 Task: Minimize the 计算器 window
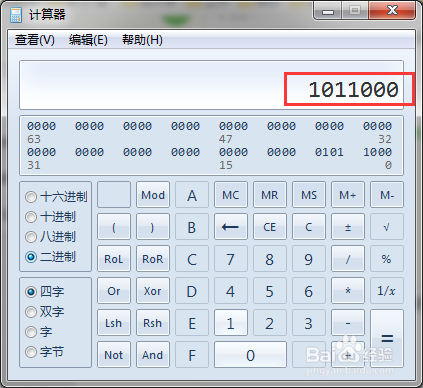click(328, 11)
